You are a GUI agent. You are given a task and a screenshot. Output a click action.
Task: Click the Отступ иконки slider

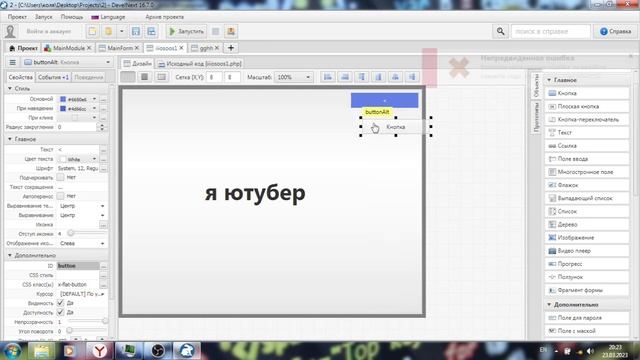87,233
